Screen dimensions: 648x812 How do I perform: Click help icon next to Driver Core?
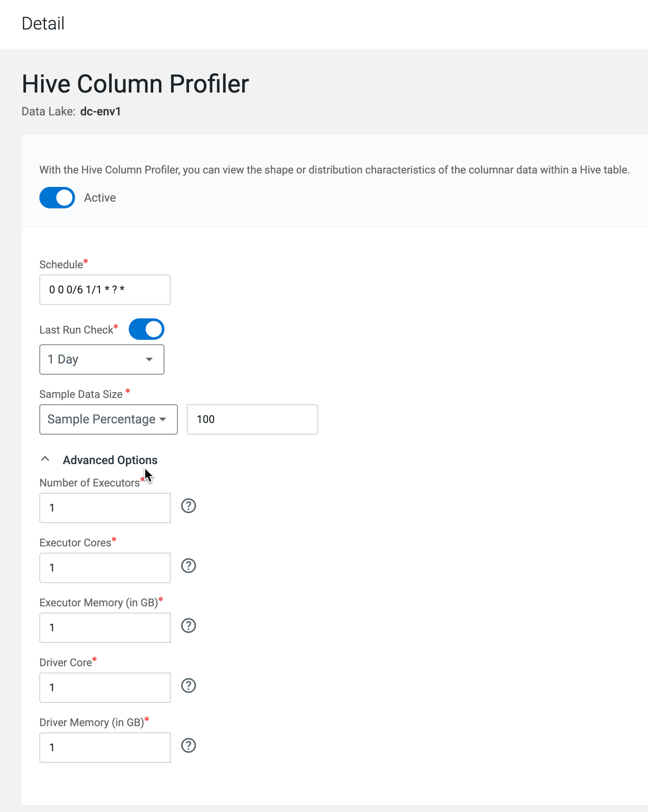[x=189, y=686]
